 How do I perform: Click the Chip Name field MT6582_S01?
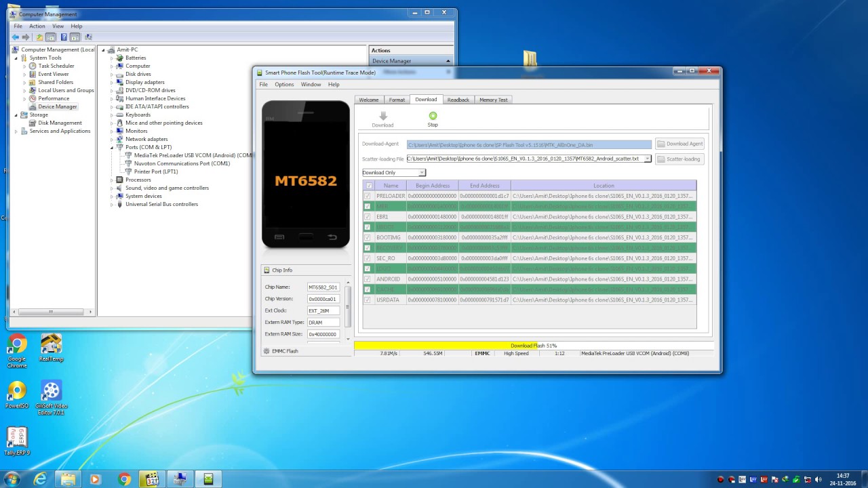pyautogui.click(x=323, y=287)
